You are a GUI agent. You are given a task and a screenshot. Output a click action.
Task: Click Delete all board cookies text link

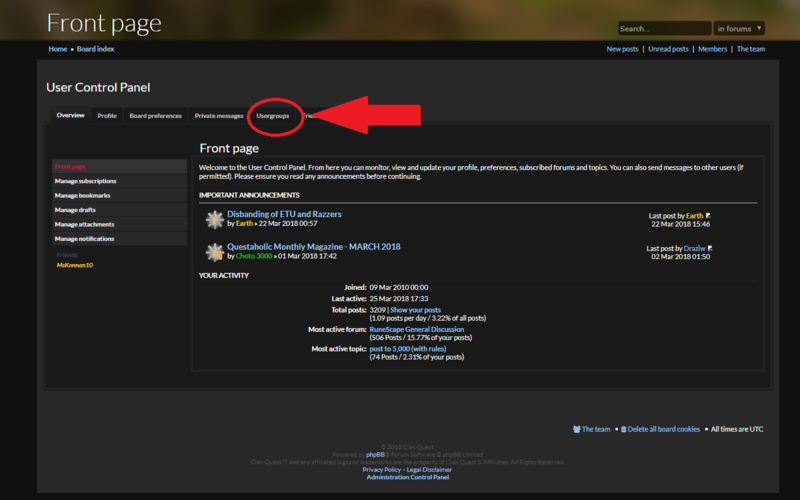[664, 429]
